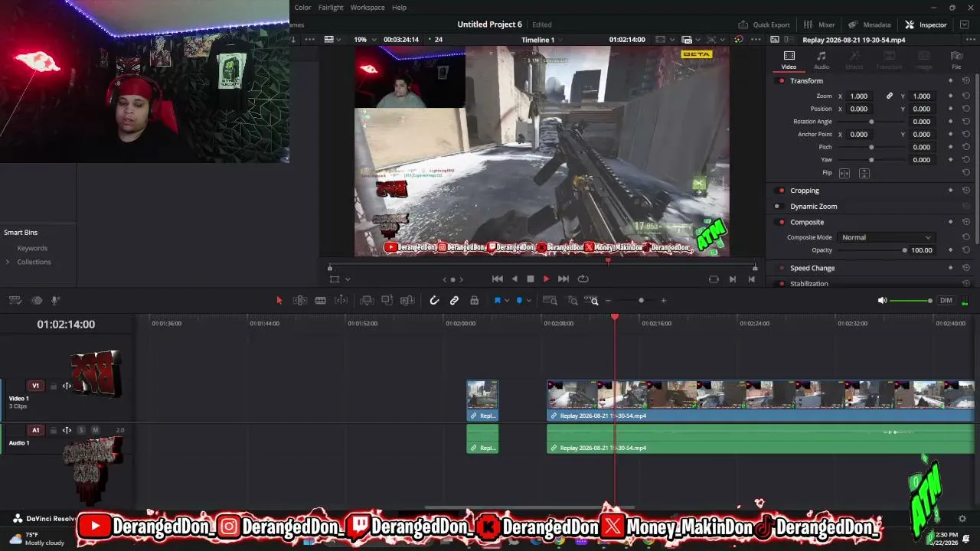This screenshot has width=980, height=551.
Task: Add a blue marker at playhead
Action: (519, 301)
